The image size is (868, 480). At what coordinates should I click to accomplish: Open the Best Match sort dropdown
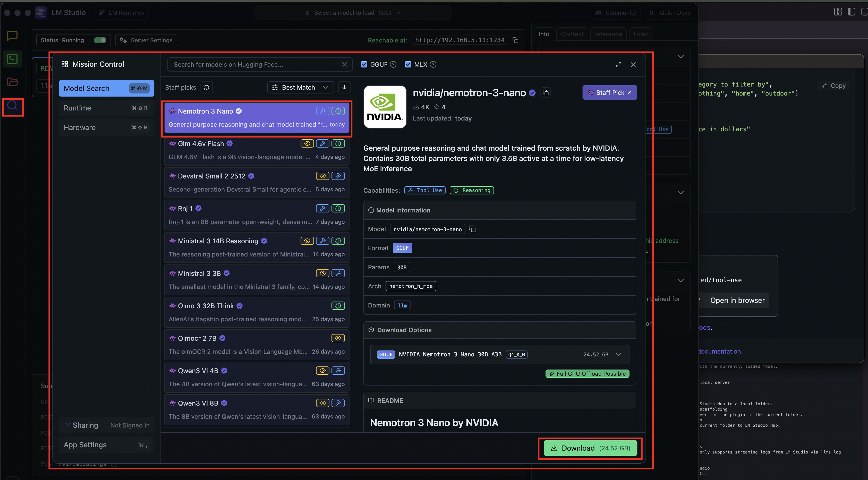coord(300,87)
